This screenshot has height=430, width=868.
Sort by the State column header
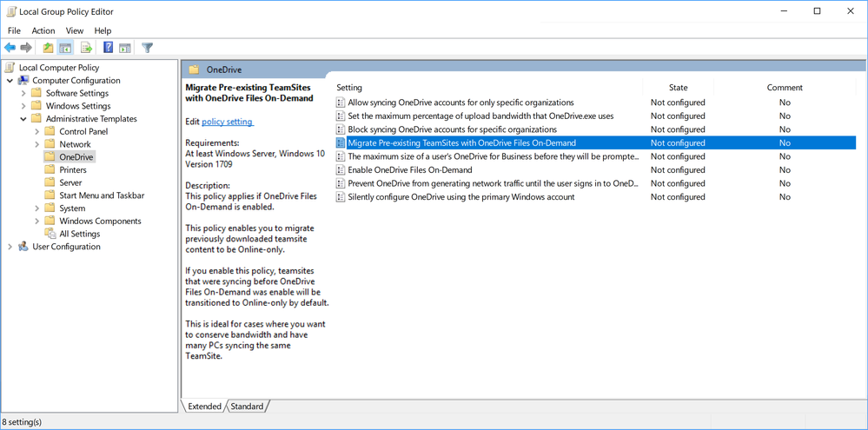tap(678, 88)
